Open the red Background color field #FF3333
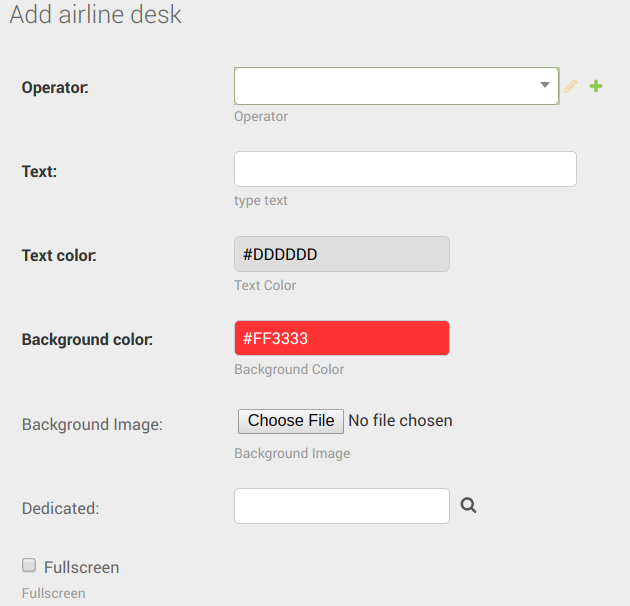Viewport: 630px width, 606px height. pyautogui.click(x=341, y=338)
